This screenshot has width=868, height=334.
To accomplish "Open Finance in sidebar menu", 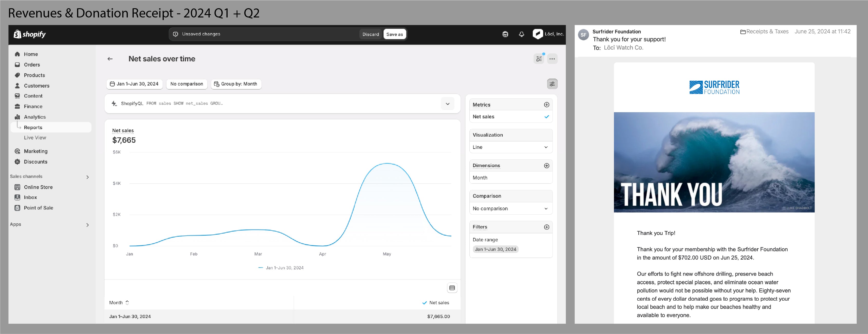I will click(x=33, y=106).
